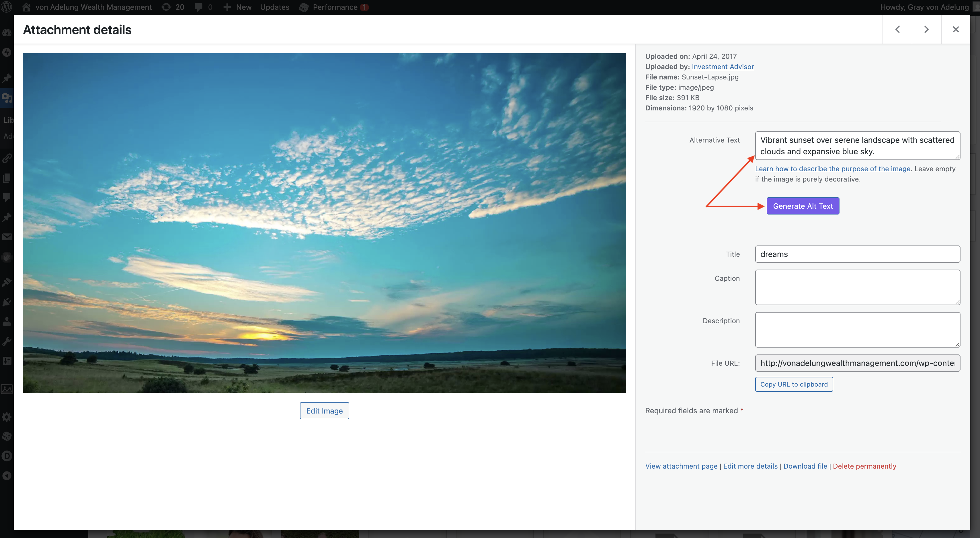Click the April 24, 2017 upload date
Viewport: 980px width, 538px height.
(x=714, y=56)
